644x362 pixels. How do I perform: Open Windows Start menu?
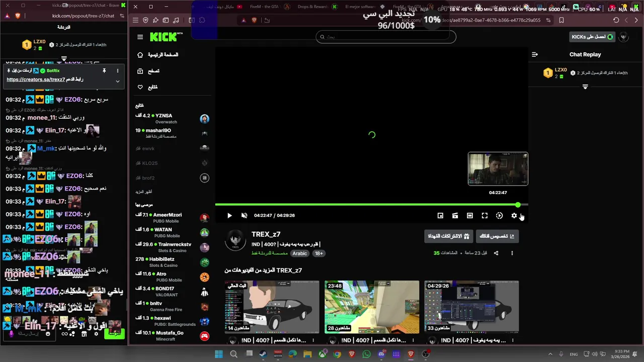point(219,354)
